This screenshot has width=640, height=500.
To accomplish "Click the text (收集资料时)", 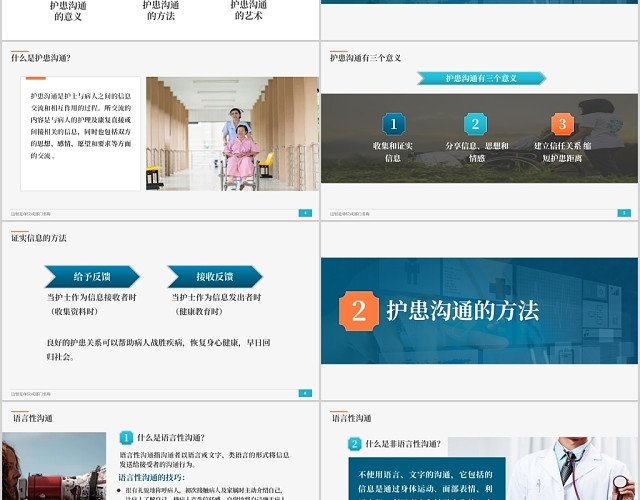I will pos(75,311).
